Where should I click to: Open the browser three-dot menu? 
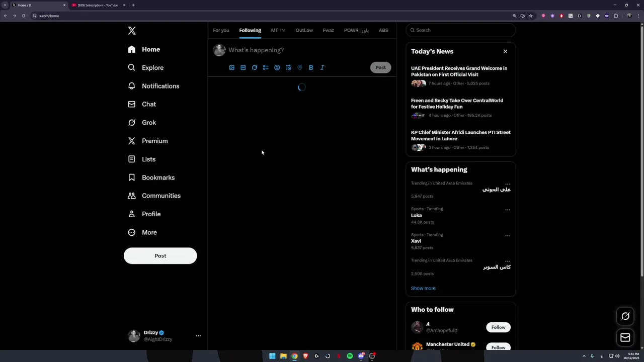637,16
